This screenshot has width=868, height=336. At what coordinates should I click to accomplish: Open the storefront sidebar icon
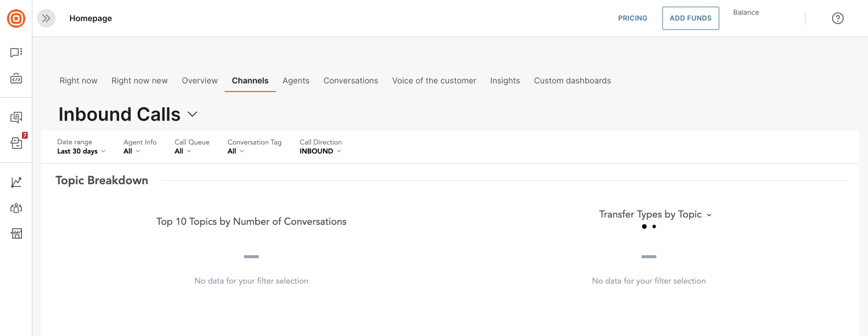[16, 233]
